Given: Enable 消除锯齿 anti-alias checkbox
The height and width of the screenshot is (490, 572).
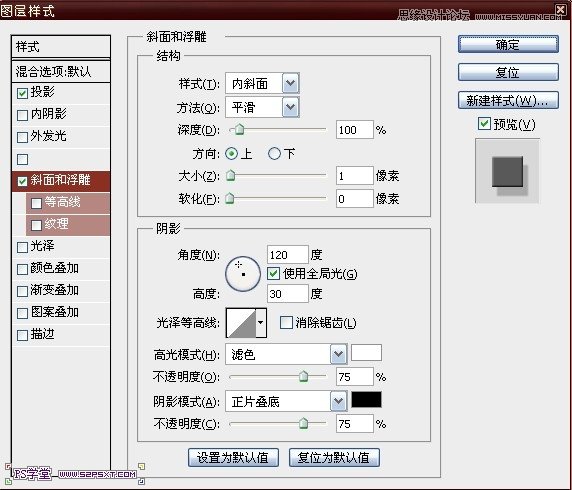Looking at the screenshot, I should tap(286, 323).
